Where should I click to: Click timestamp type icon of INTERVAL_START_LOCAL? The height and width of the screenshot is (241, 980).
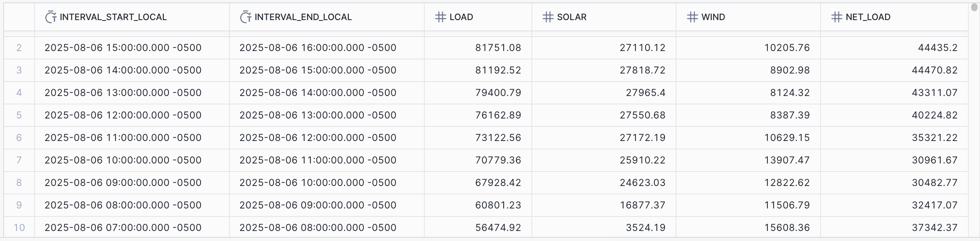pos(51,17)
